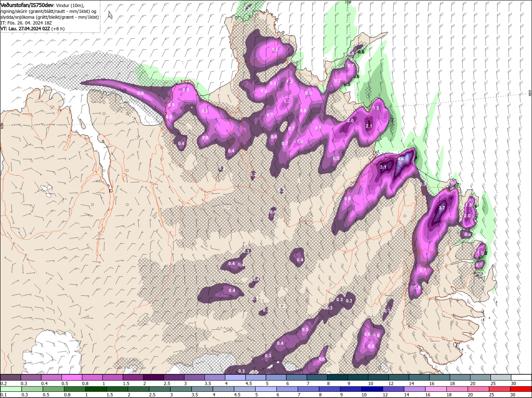
Task: Click the 15W longitude label at top
Action: [x=348, y=2]
